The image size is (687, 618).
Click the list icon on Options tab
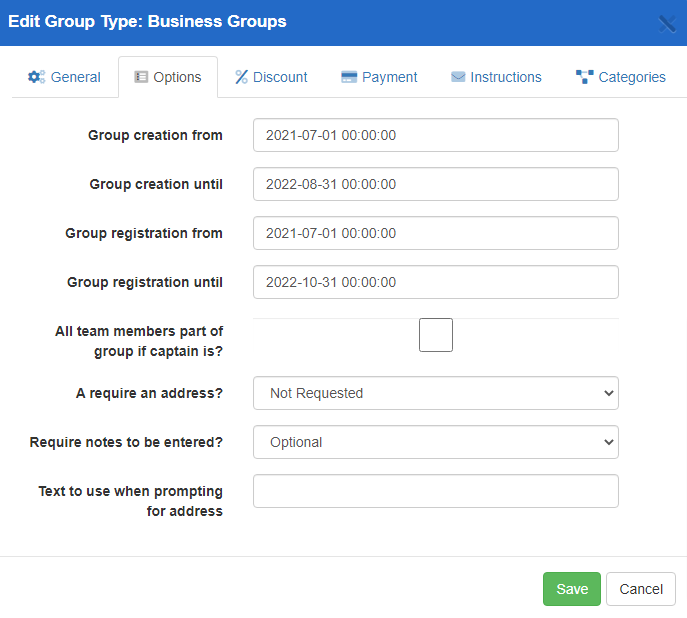click(141, 77)
